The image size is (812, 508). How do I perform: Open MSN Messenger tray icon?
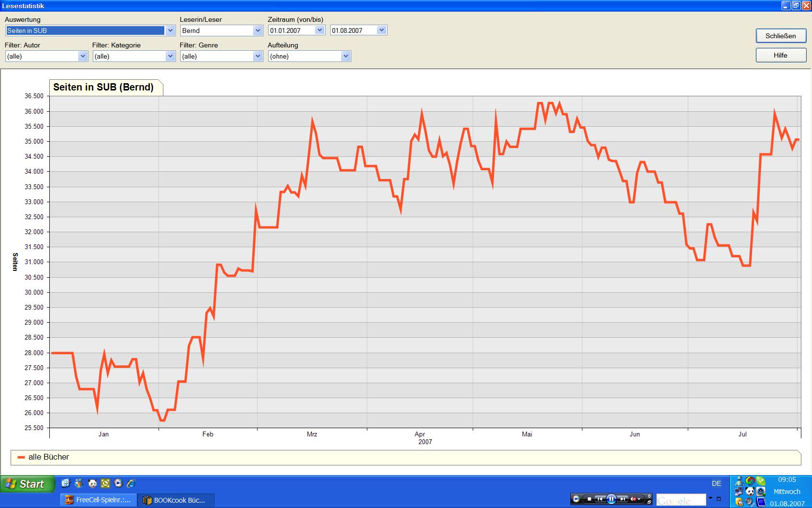739,481
